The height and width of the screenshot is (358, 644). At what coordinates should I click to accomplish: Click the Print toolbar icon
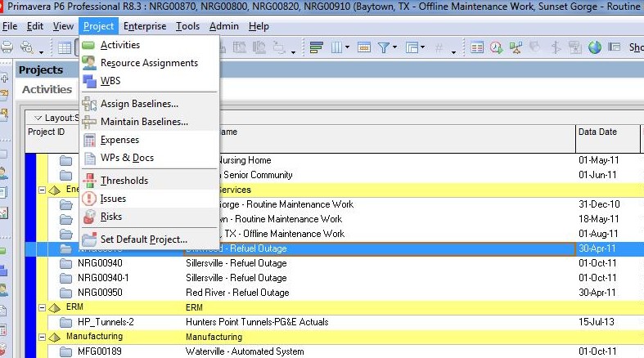[7, 47]
